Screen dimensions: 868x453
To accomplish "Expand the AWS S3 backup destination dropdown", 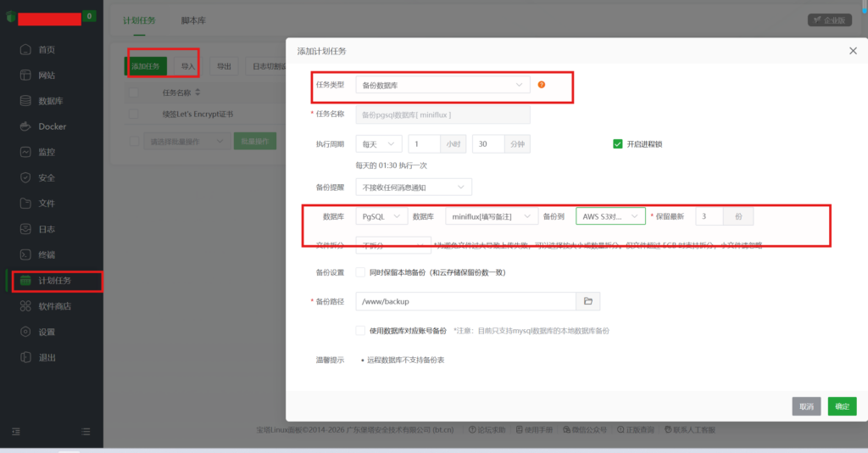I will (x=610, y=216).
